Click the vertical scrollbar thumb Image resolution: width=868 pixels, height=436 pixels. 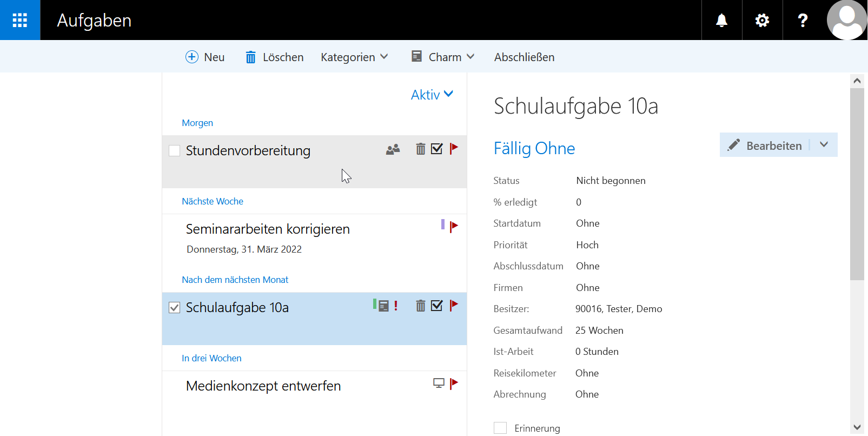[857, 184]
